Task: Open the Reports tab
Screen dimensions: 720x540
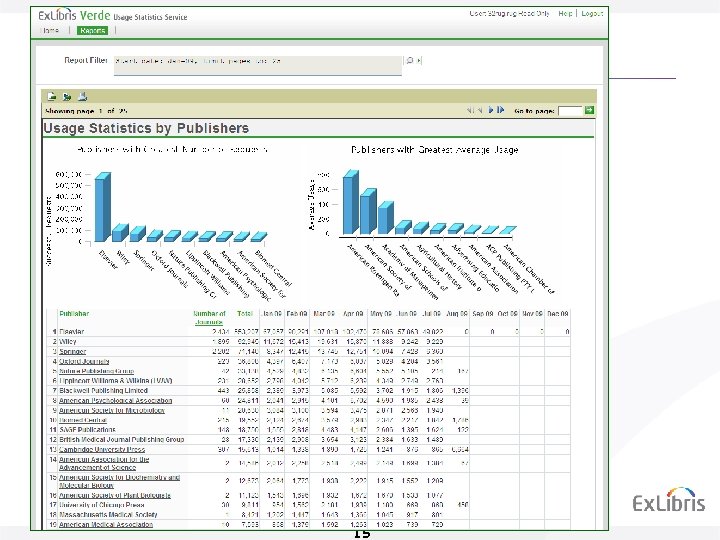Action: pyautogui.click(x=92, y=30)
